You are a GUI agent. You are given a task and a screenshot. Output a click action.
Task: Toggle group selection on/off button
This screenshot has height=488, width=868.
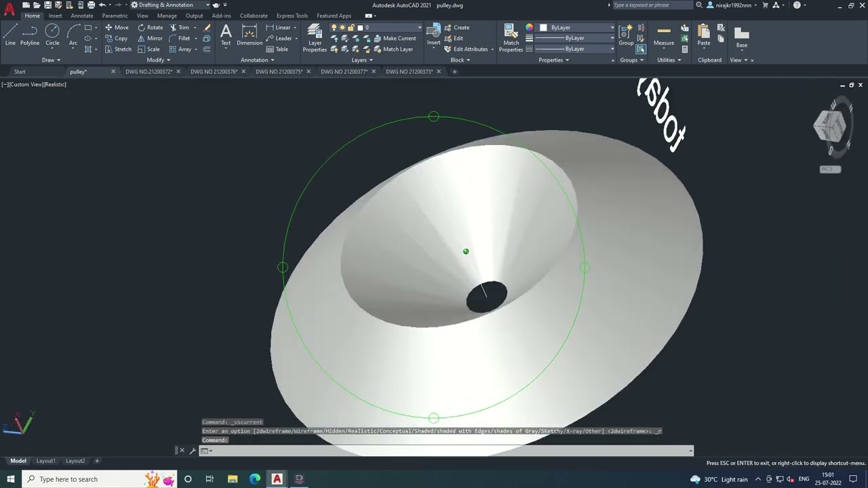point(640,49)
